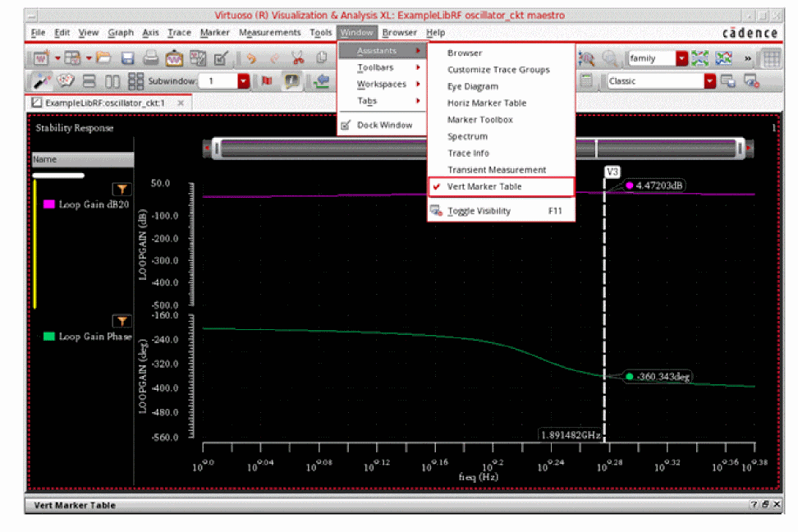Open the family dropdown
The width and height of the screenshot is (798, 532).
click(x=681, y=58)
